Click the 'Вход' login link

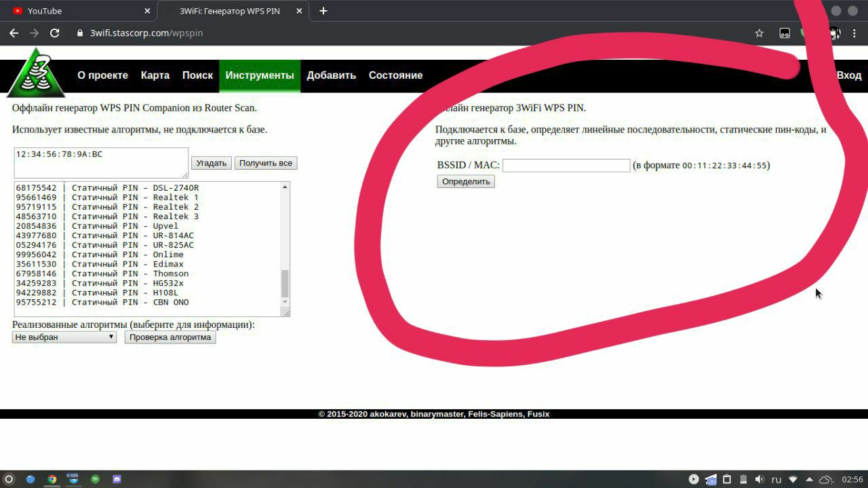848,75
